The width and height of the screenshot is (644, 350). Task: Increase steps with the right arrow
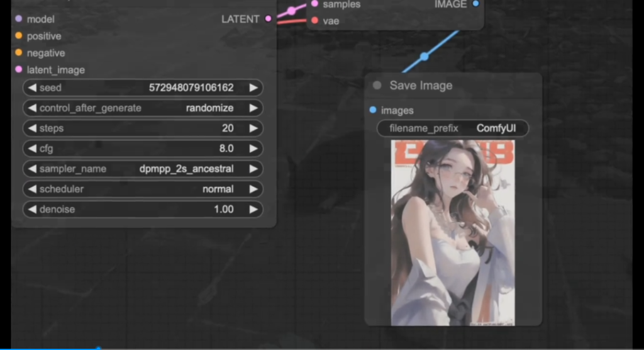pos(253,128)
